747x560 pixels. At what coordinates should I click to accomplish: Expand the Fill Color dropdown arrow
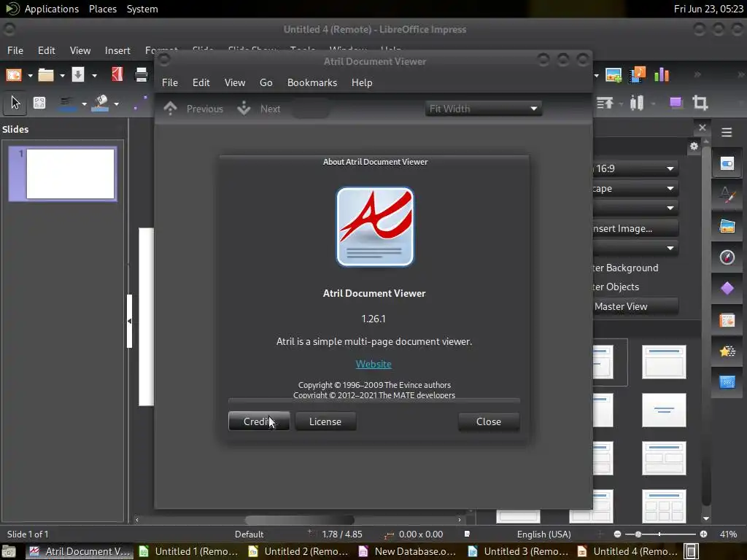(116, 104)
